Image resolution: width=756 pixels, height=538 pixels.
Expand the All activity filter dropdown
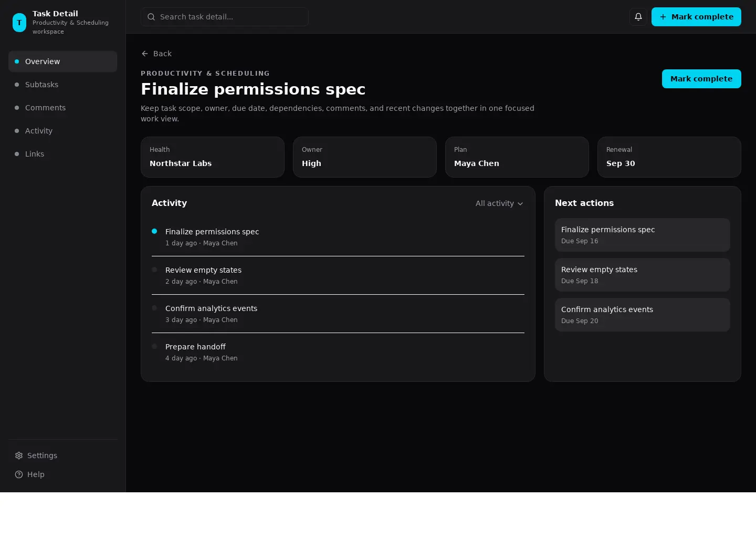click(x=499, y=203)
